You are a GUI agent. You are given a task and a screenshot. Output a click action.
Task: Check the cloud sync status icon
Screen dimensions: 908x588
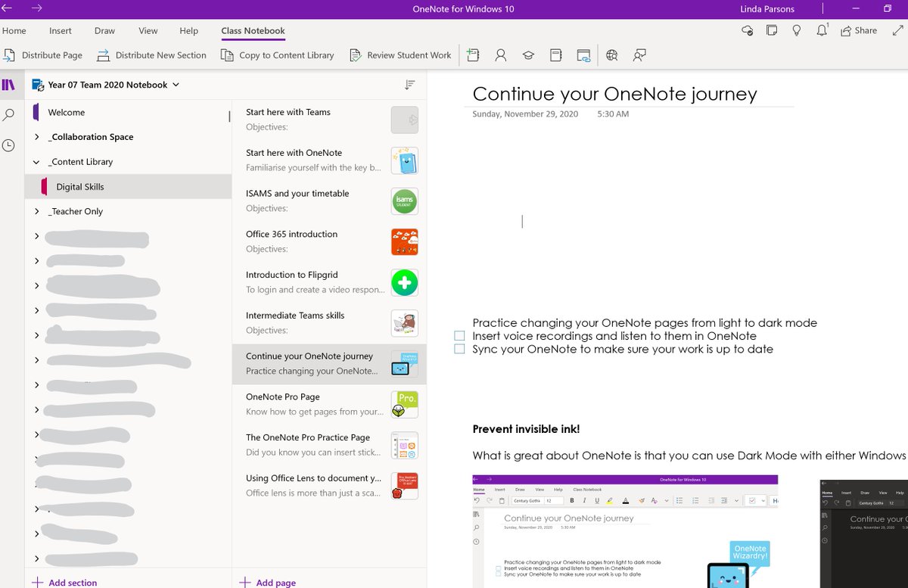tap(748, 31)
